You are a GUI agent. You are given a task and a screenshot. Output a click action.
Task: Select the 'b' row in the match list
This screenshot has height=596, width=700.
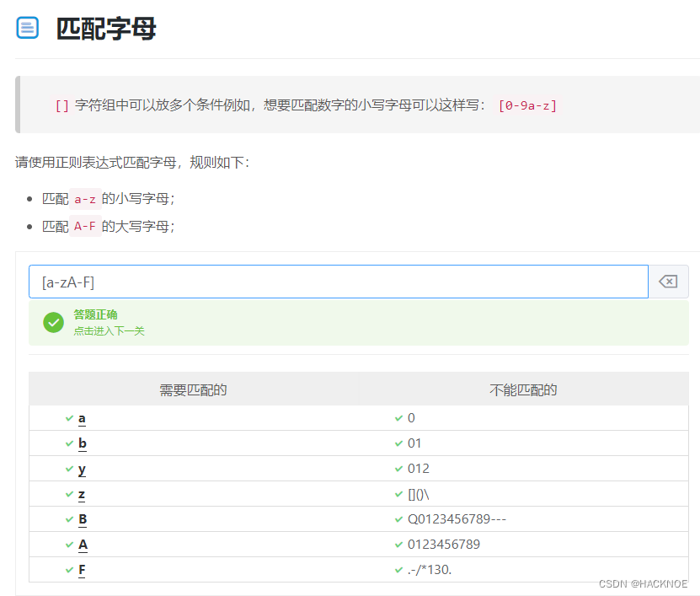194,443
